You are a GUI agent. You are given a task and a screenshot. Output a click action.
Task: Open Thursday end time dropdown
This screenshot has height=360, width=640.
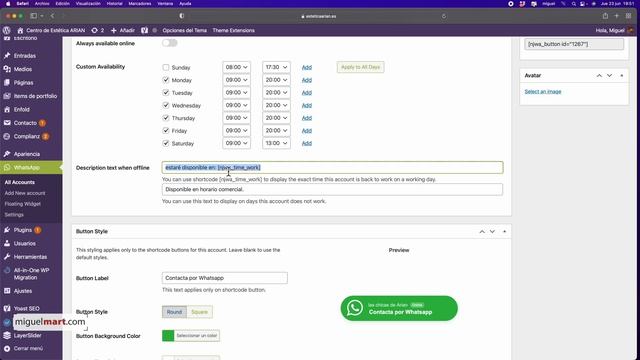coord(276,118)
